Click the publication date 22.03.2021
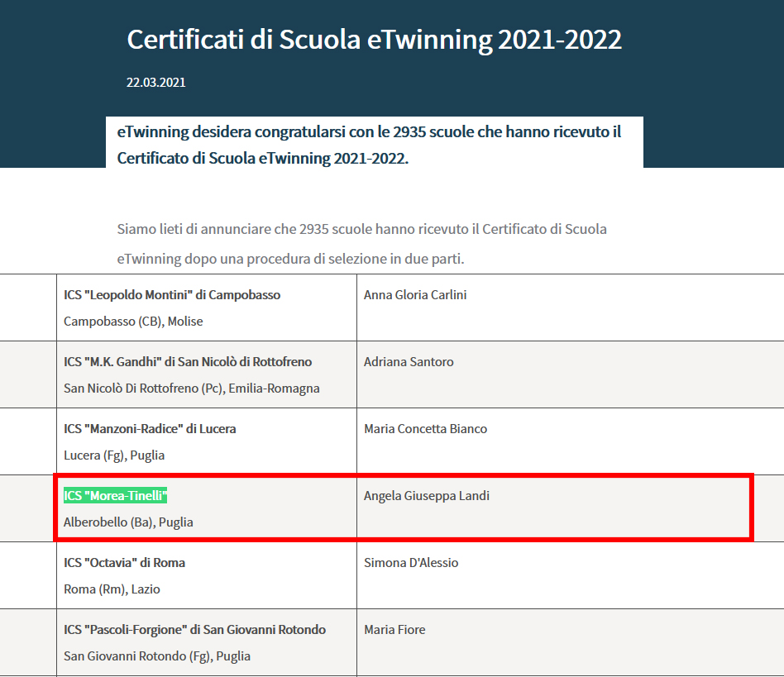Image resolution: width=784 pixels, height=677 pixels. point(156,83)
